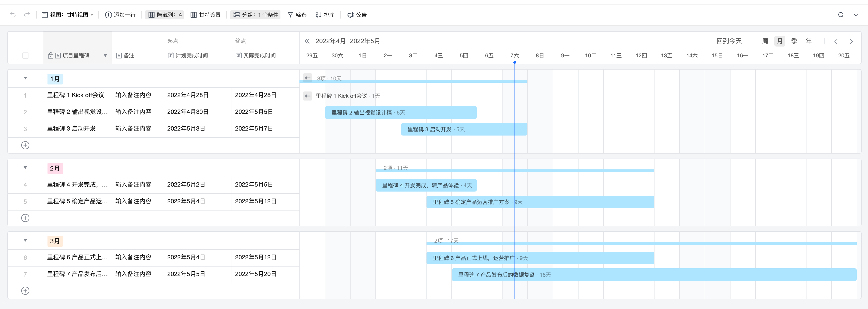Click the undo arrow icon
Screen dimensions: 868x309
pyautogui.click(x=13, y=15)
